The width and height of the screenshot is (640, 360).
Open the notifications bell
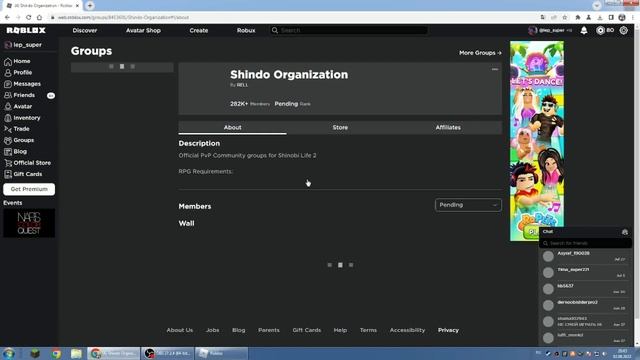click(584, 31)
